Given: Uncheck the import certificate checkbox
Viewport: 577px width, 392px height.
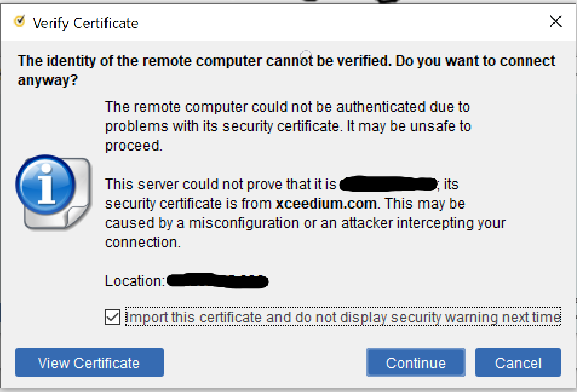Looking at the screenshot, I should tap(113, 317).
